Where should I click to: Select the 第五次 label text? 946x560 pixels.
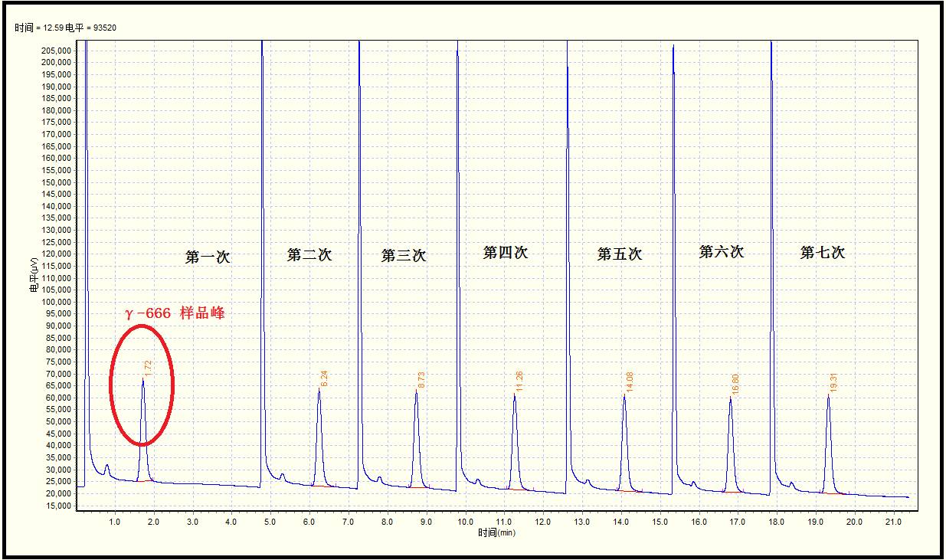click(620, 254)
